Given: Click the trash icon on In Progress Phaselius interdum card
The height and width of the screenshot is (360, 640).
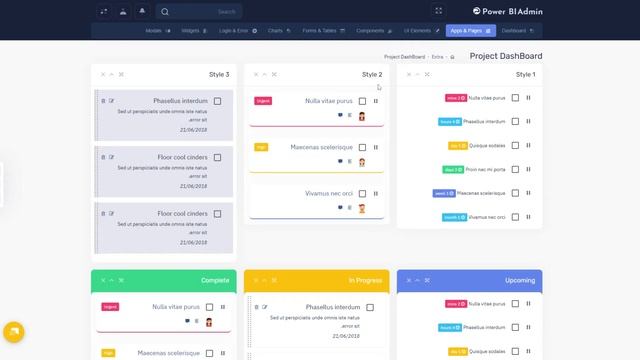Looking at the screenshot, I should tap(257, 307).
